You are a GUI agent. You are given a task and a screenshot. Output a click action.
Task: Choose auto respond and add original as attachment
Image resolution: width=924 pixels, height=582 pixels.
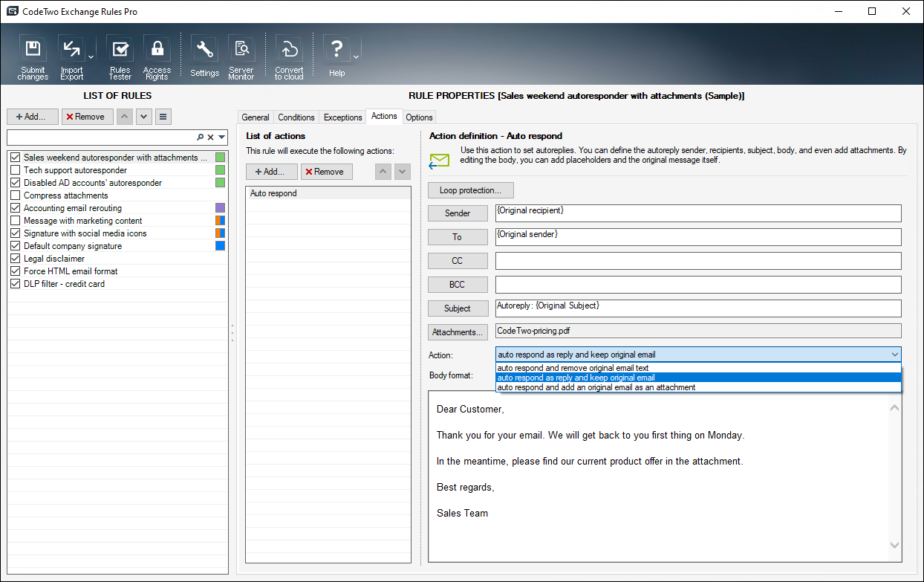pos(698,387)
